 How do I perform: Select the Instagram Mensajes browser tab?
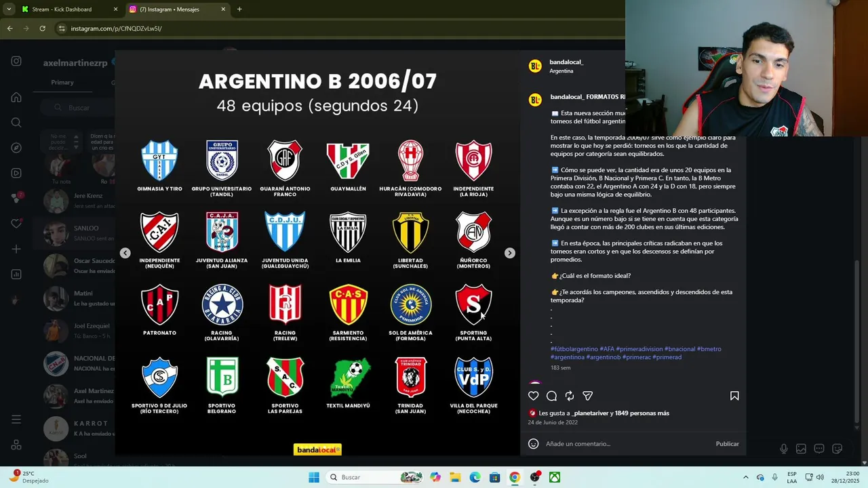coord(176,9)
